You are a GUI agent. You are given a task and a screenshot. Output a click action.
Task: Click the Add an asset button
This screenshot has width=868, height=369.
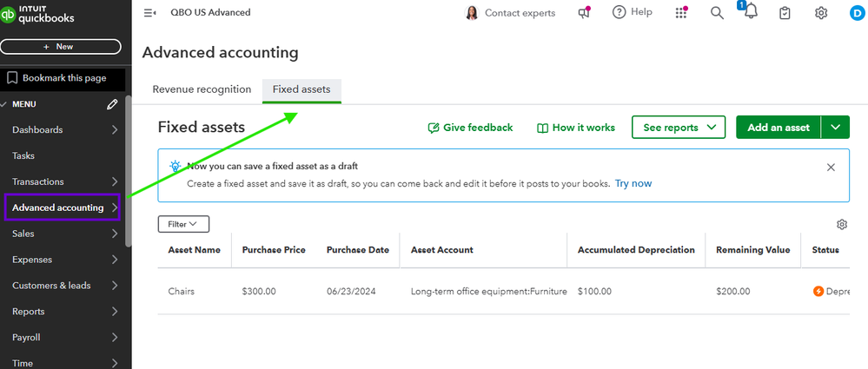point(778,128)
